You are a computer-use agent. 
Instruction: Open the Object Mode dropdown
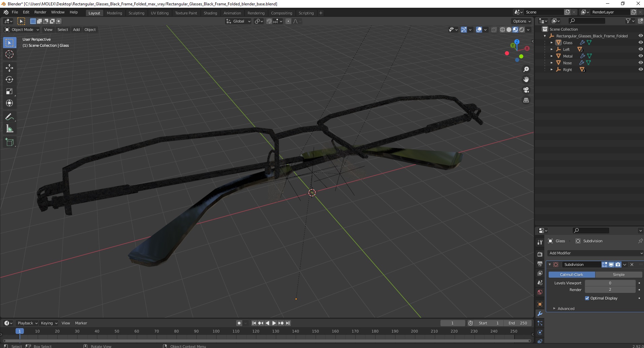click(x=22, y=30)
